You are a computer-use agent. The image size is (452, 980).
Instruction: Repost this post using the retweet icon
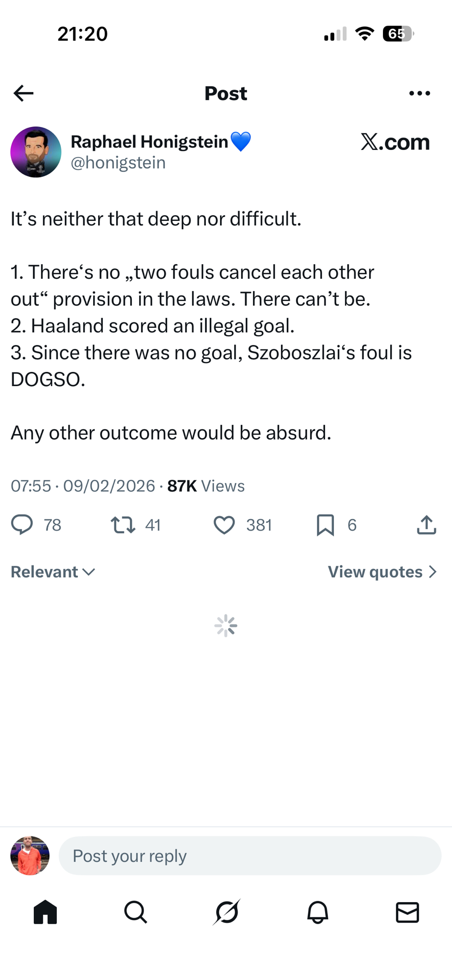click(x=123, y=525)
